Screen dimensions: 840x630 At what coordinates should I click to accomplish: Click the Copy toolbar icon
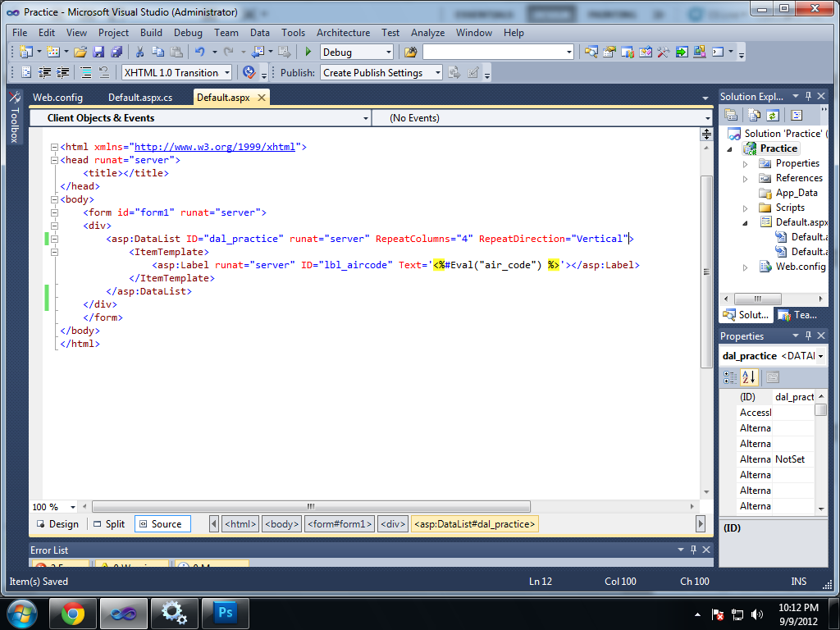coord(158,52)
